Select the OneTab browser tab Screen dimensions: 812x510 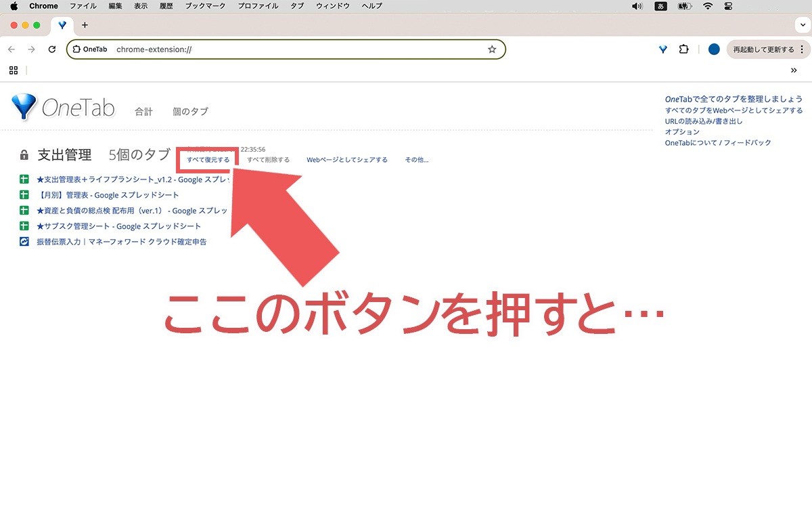(x=62, y=25)
